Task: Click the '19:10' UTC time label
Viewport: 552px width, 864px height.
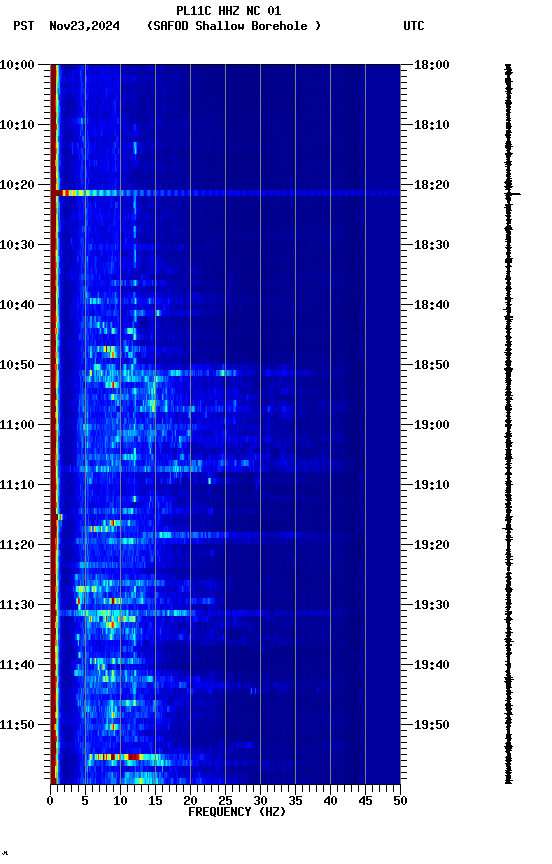Action: pyautogui.click(x=432, y=485)
